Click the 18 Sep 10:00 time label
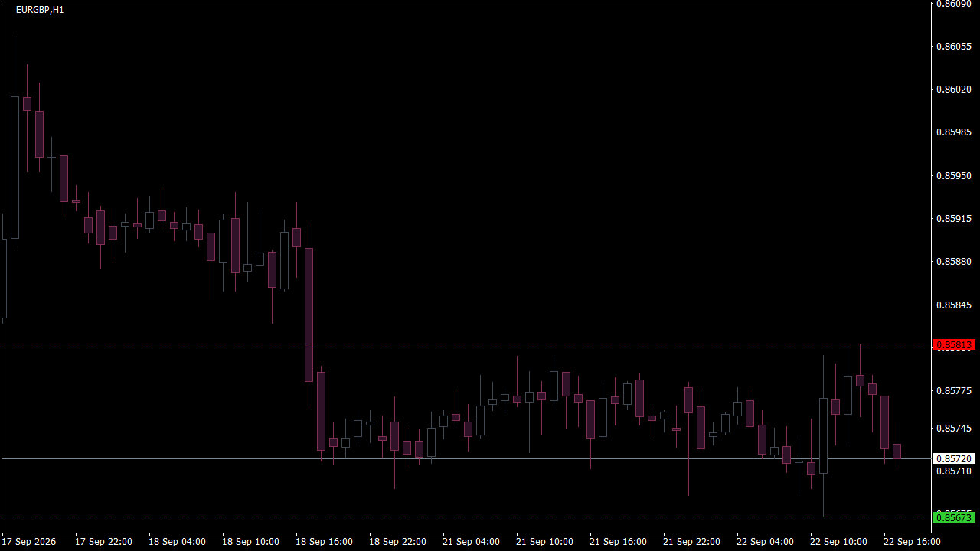The image size is (980, 551). [250, 542]
